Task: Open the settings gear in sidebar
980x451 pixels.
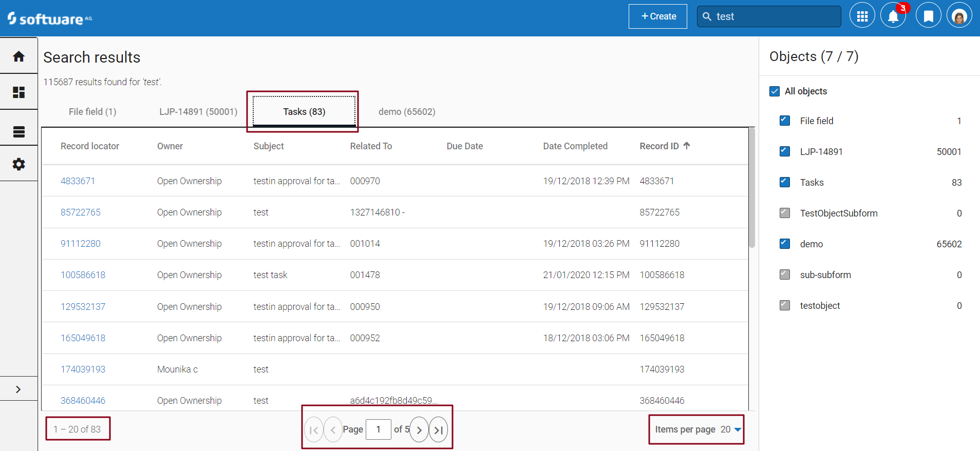Action: coord(18,164)
